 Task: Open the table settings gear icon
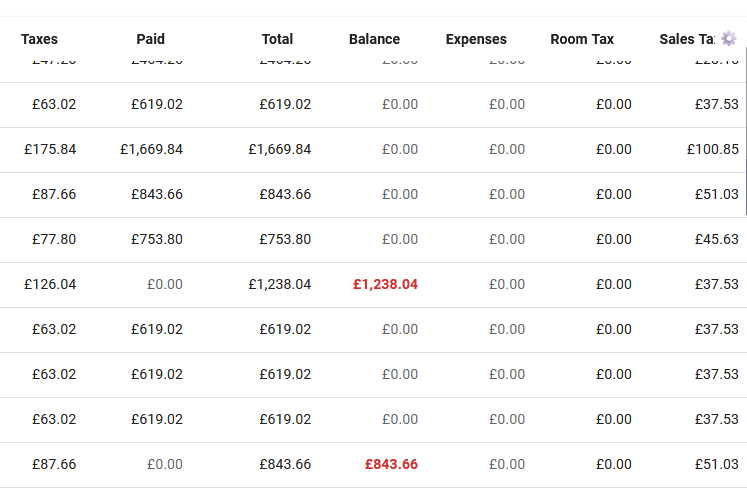click(728, 38)
